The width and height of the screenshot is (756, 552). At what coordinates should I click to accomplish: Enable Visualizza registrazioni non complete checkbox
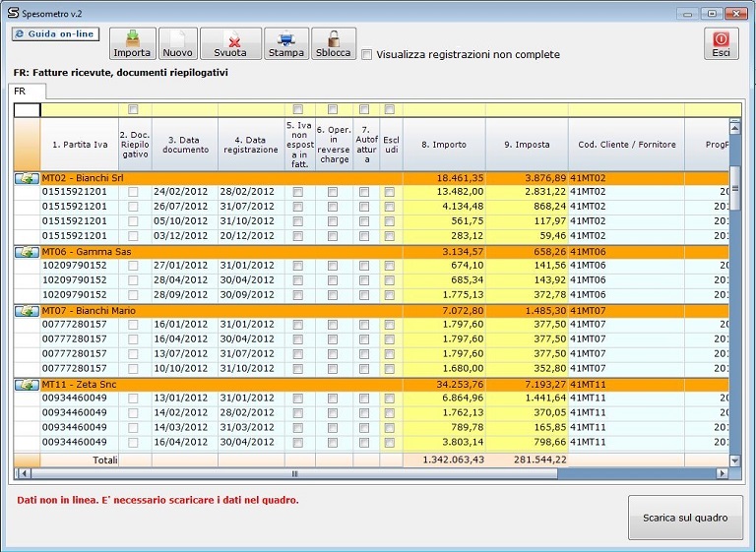click(367, 54)
